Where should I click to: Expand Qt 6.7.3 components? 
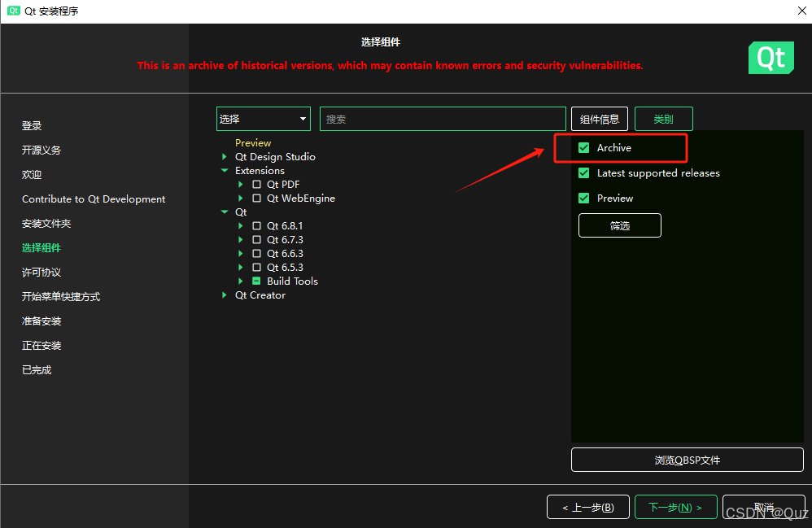(x=240, y=240)
